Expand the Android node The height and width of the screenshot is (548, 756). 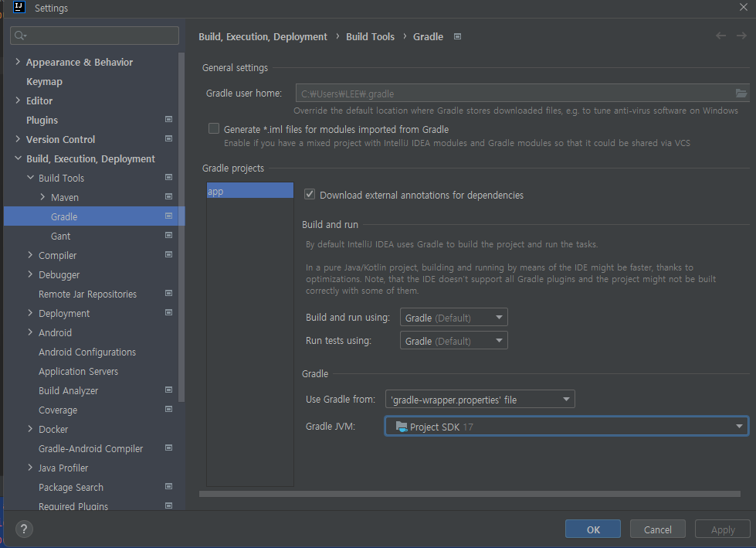(x=30, y=332)
